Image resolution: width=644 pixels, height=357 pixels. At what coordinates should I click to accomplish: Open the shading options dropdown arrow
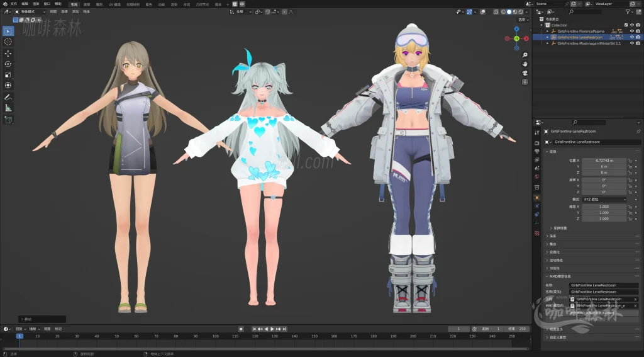point(526,12)
